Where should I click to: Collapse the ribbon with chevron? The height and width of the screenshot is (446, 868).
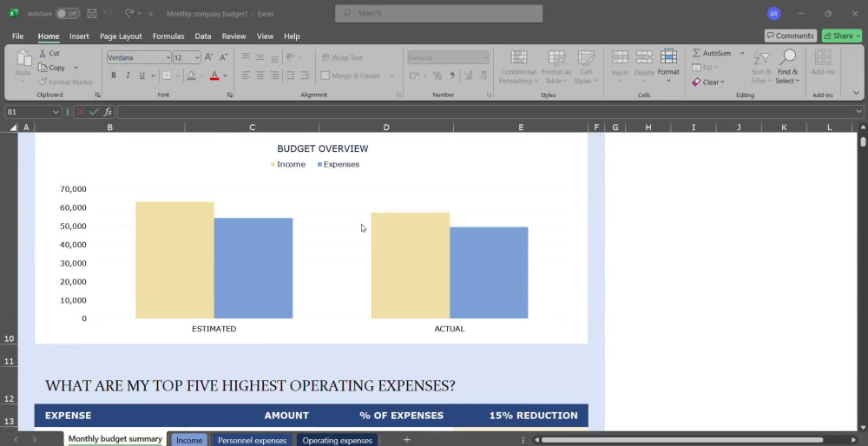(857, 93)
